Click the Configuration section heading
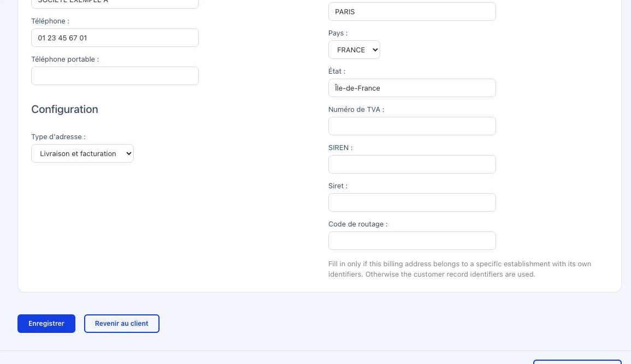The height and width of the screenshot is (364, 631). 65,109
